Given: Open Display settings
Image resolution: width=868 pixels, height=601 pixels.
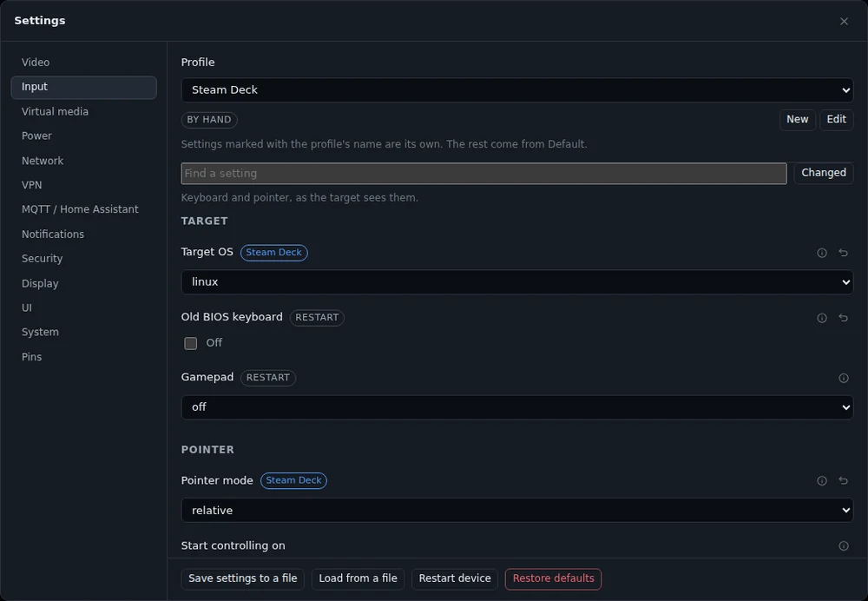Looking at the screenshot, I should [x=83, y=283].
